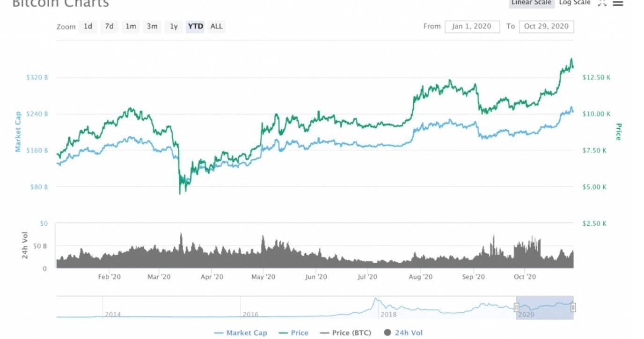This screenshot has width=644, height=339.
Task: Click the To date field
Action: point(546,27)
